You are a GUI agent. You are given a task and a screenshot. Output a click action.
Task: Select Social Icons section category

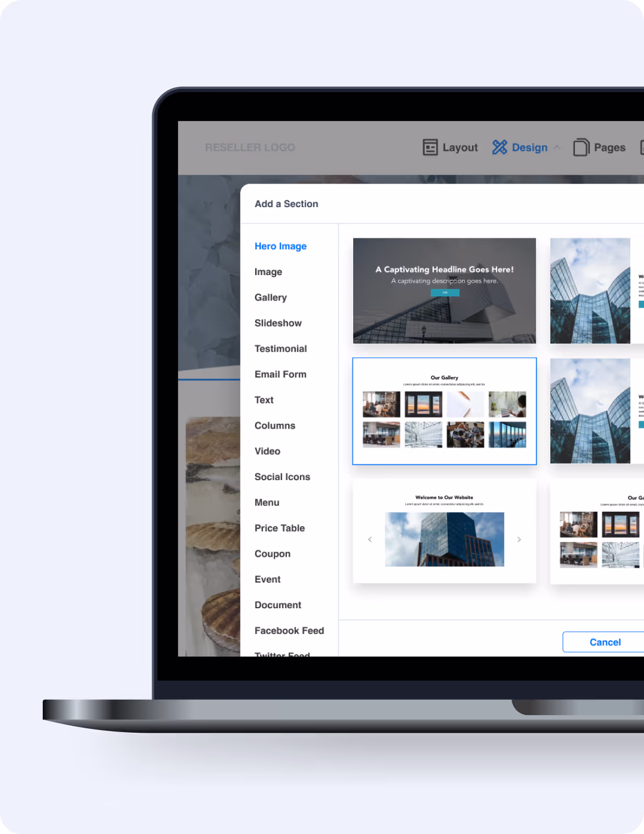[283, 477]
